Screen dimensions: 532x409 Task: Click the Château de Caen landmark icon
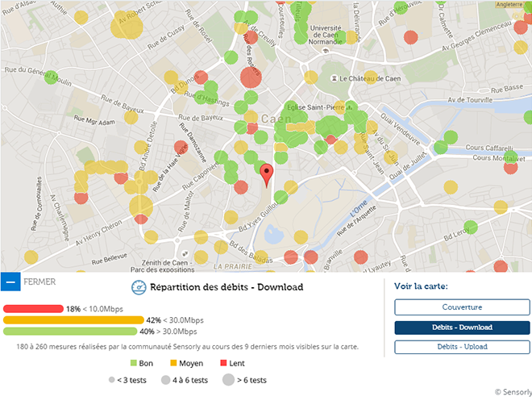(333, 78)
